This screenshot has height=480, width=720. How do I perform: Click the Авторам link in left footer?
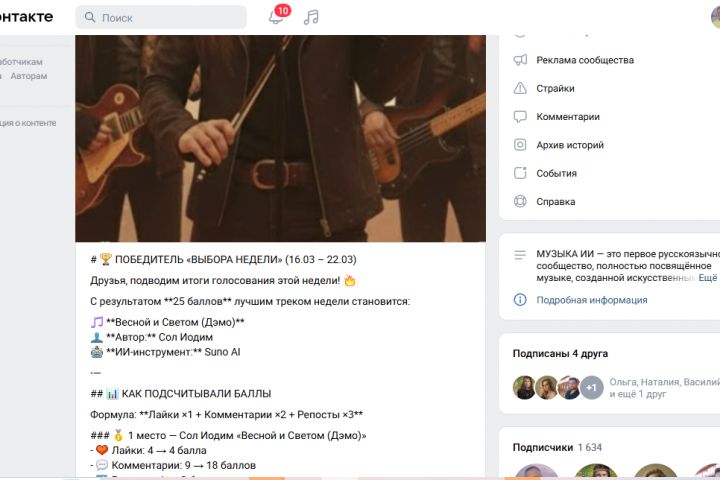[28, 76]
